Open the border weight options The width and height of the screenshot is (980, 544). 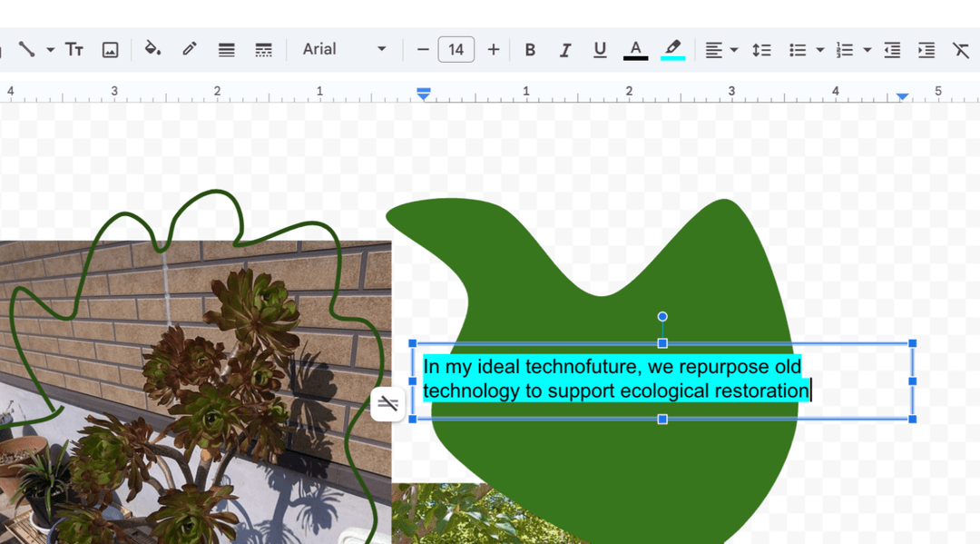coord(227,50)
